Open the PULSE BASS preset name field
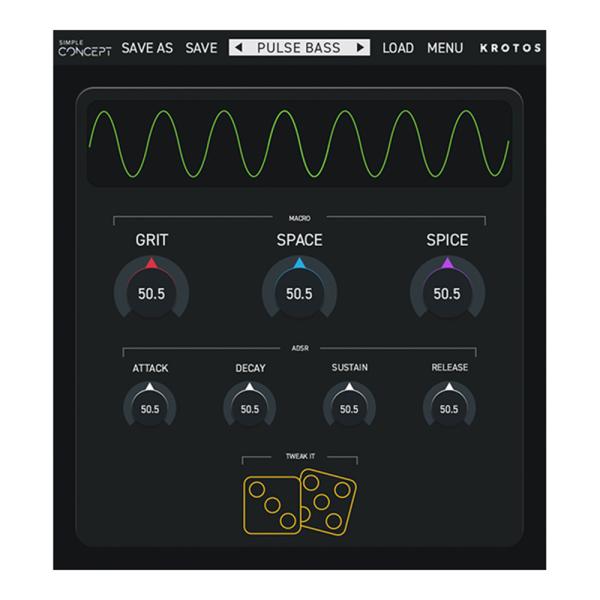 point(299,48)
